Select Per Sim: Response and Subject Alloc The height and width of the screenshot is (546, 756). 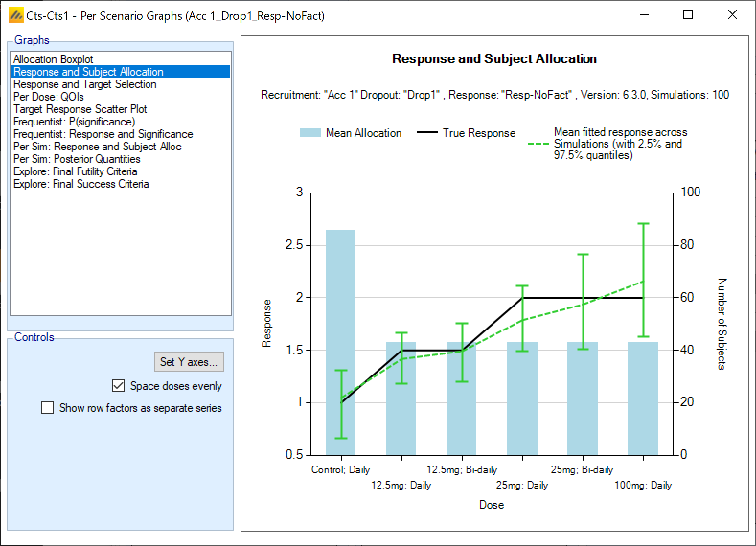point(97,147)
